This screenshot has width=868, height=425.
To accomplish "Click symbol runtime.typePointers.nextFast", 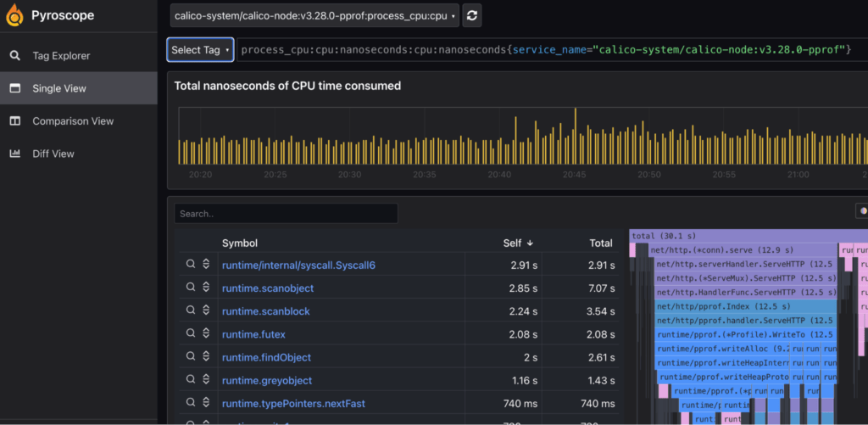I will 293,404.
